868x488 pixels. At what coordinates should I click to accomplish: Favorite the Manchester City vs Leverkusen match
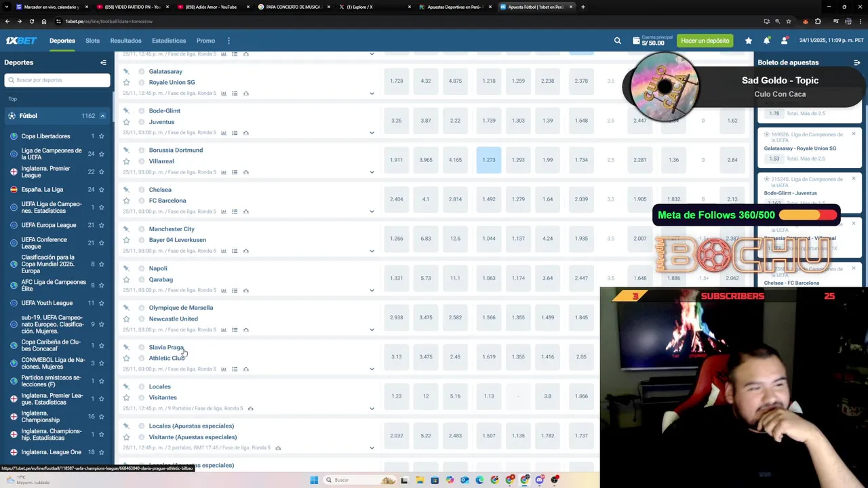click(126, 240)
